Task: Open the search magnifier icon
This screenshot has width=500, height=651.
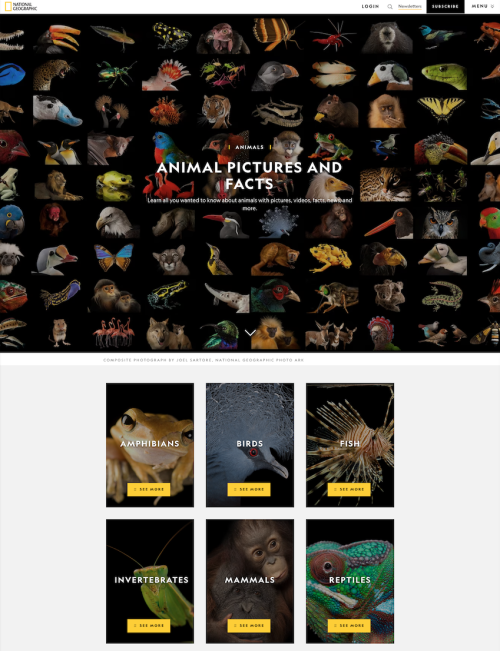Action: [390, 7]
